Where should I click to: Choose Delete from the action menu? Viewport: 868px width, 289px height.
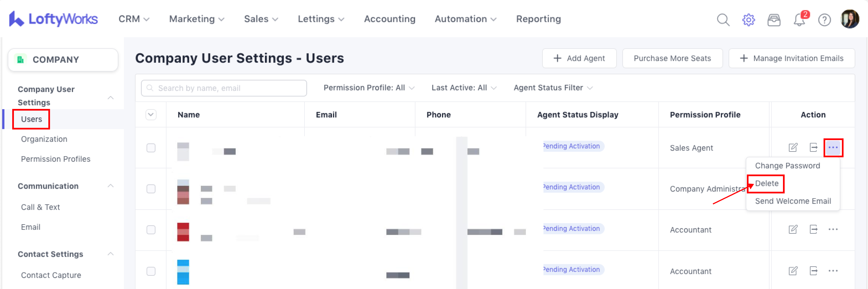coord(767,184)
